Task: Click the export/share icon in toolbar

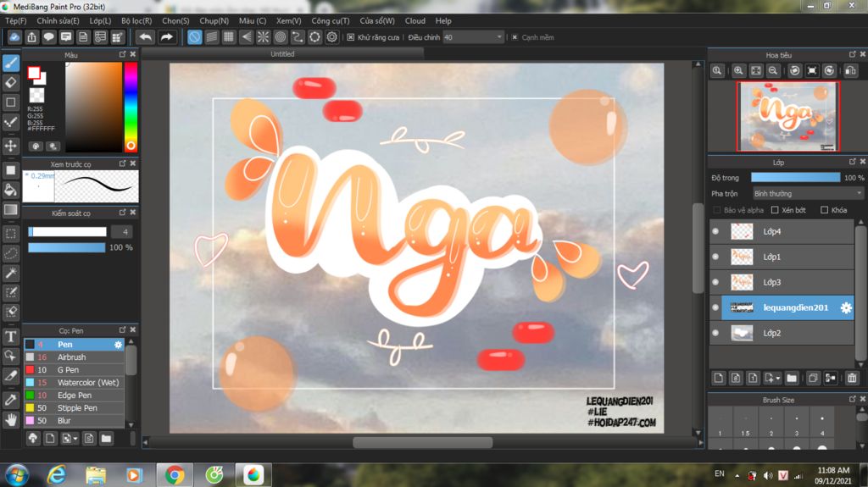Action: 31,37
